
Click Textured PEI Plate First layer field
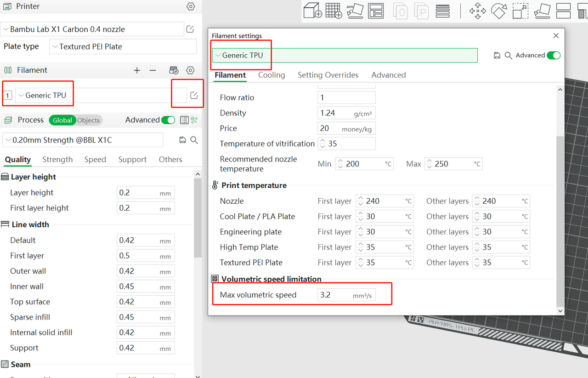(x=384, y=263)
